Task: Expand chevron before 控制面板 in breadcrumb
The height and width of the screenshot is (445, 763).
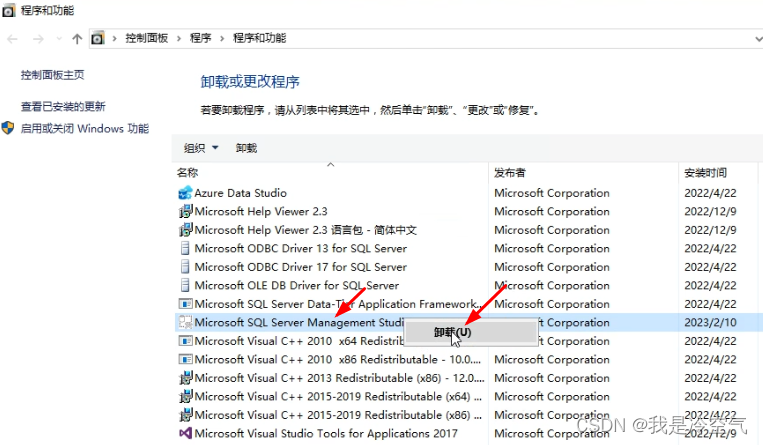Action: (114, 38)
